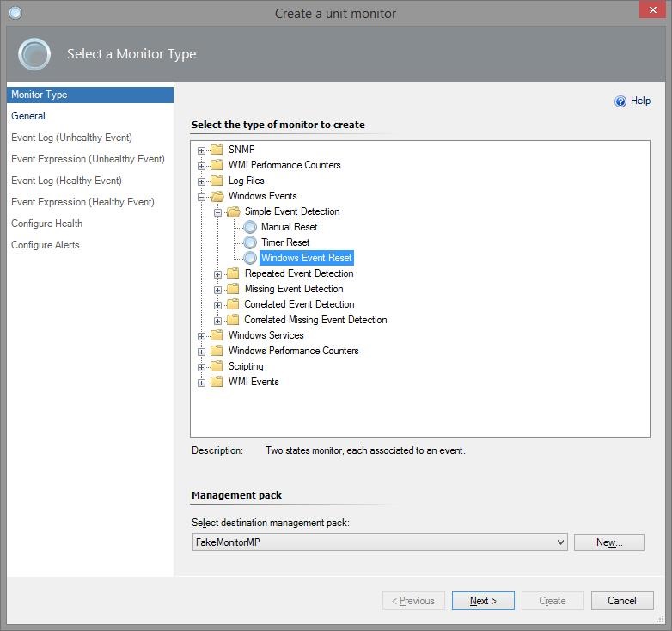
Task: Open the destination management pack dropdown
Action: (x=560, y=542)
